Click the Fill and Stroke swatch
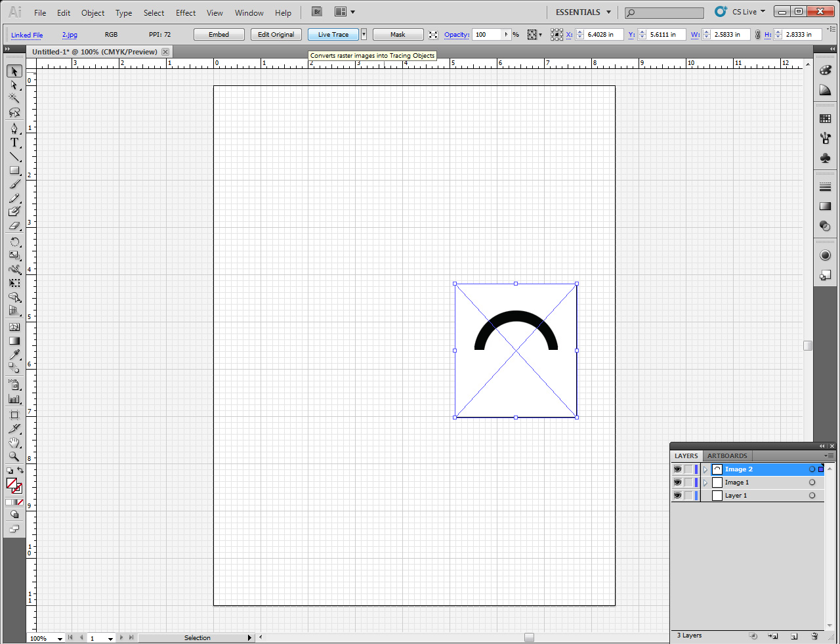The image size is (840, 644). pos(14,485)
